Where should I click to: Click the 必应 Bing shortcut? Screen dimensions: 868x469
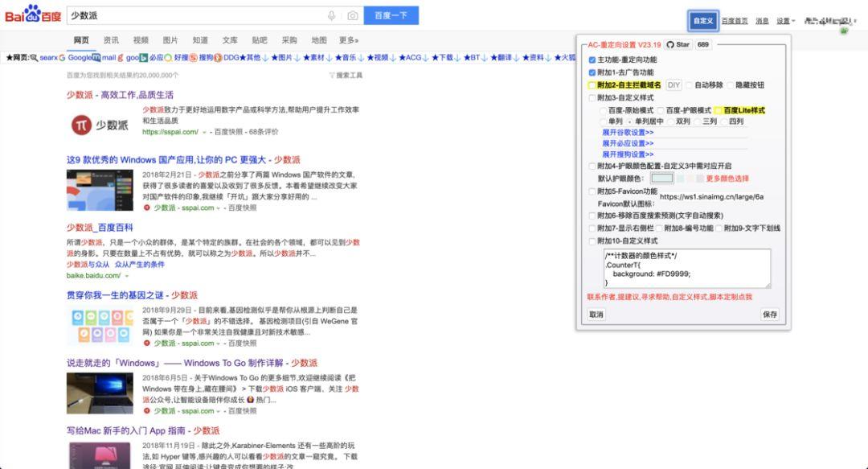click(x=152, y=58)
